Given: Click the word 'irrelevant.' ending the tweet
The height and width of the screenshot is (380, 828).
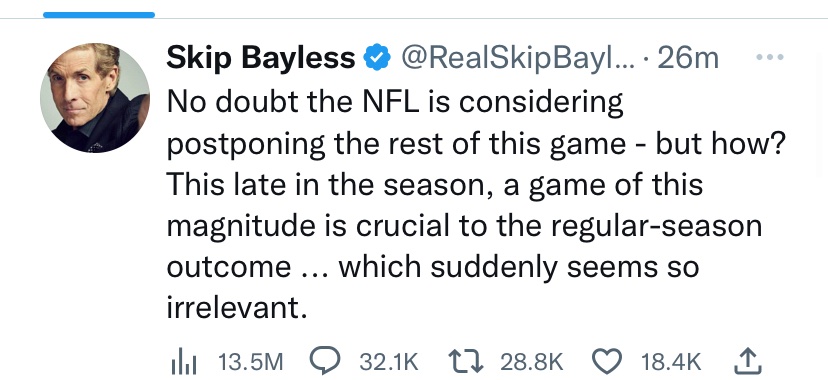Looking at the screenshot, I should tap(237, 307).
